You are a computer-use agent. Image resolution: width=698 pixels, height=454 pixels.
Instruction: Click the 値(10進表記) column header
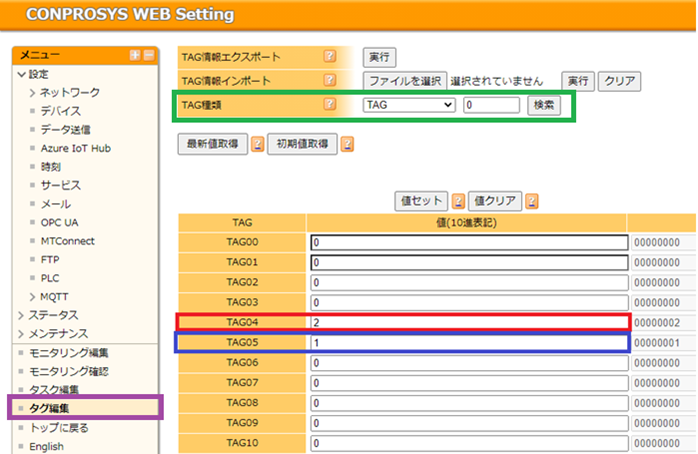(466, 222)
